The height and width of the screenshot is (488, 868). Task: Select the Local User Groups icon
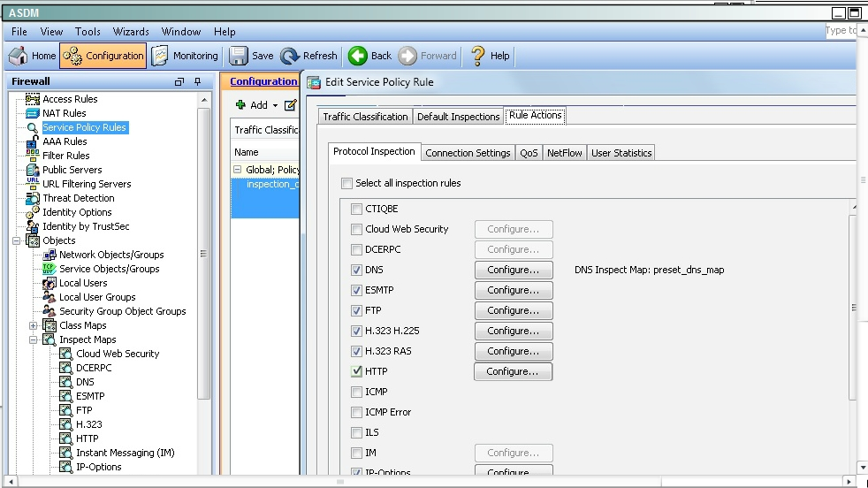tap(49, 297)
